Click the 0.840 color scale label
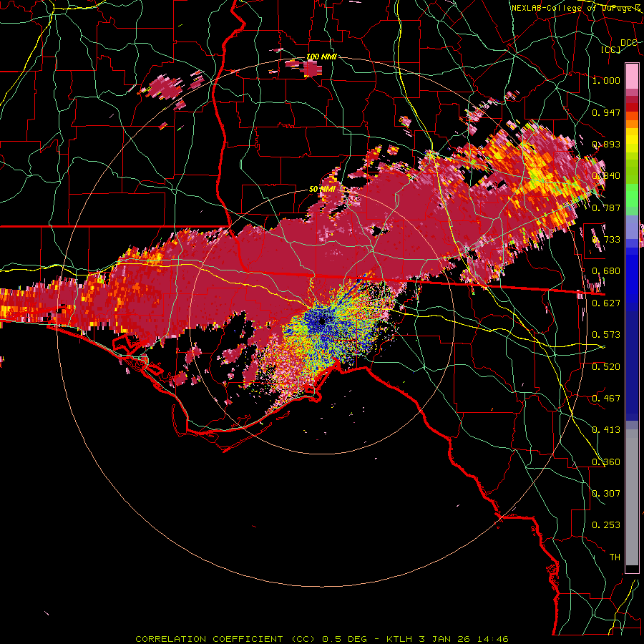This screenshot has height=644, width=644. (x=606, y=176)
